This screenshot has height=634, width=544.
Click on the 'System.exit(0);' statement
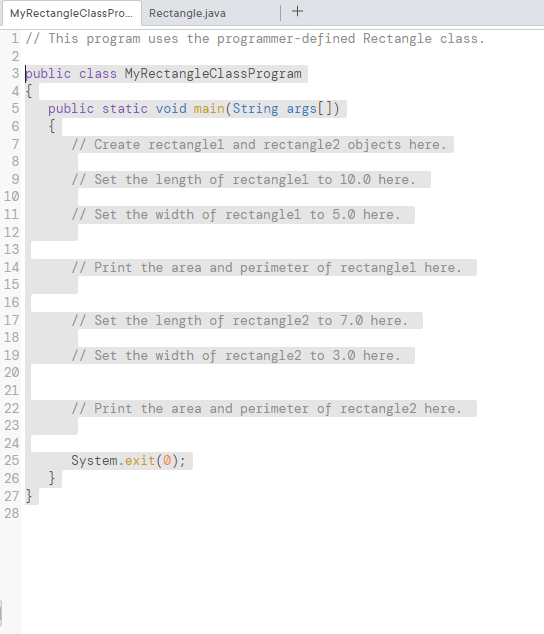[128, 461]
